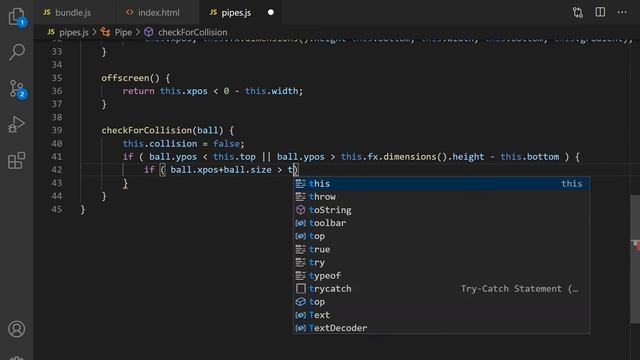Click the Try-Catch Statement description text
Image resolution: width=640 pixels, height=360 pixels.
coord(520,289)
